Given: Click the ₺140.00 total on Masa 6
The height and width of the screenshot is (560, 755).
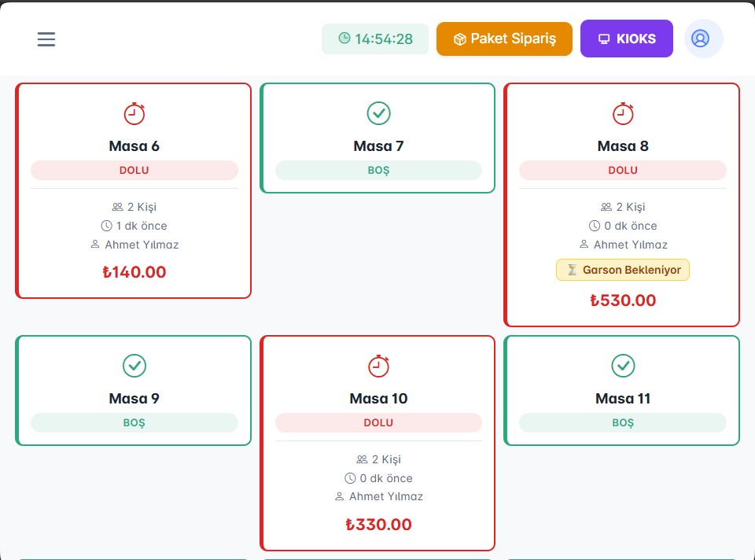Looking at the screenshot, I should (x=134, y=272).
